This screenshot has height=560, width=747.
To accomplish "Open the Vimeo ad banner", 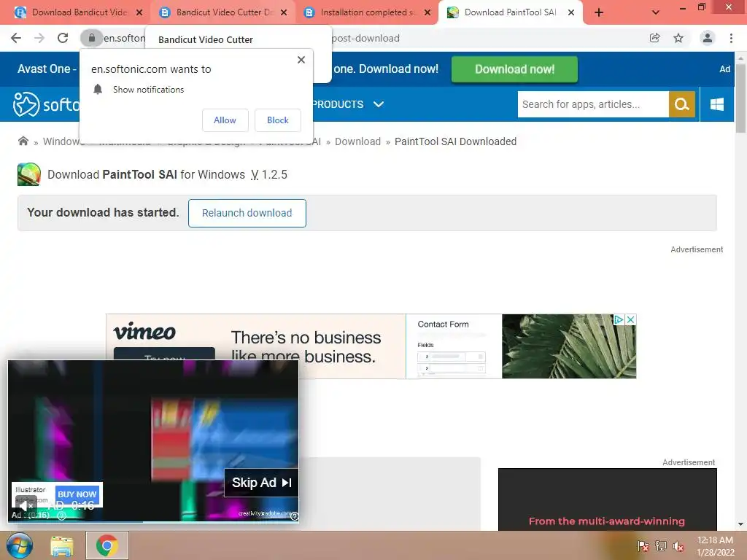I will [371, 346].
